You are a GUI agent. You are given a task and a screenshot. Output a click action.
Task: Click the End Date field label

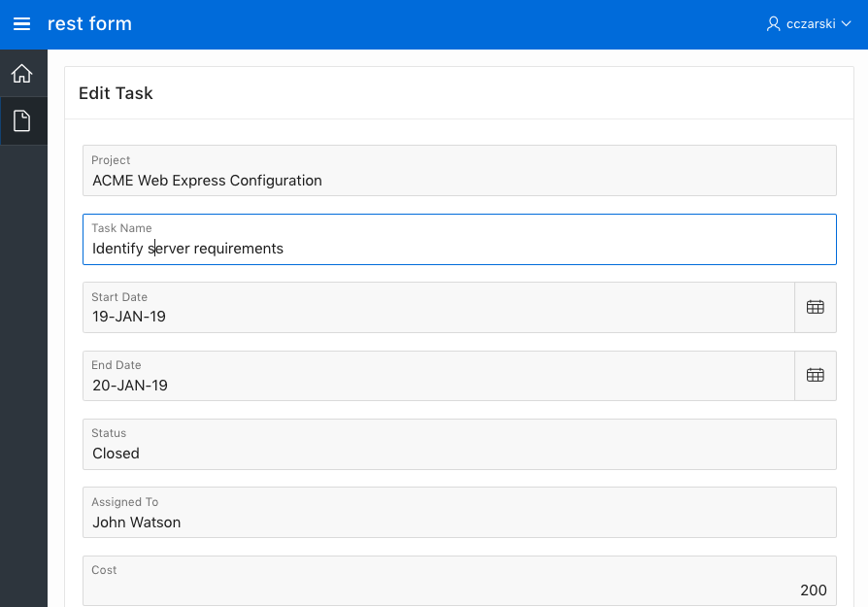click(x=117, y=365)
